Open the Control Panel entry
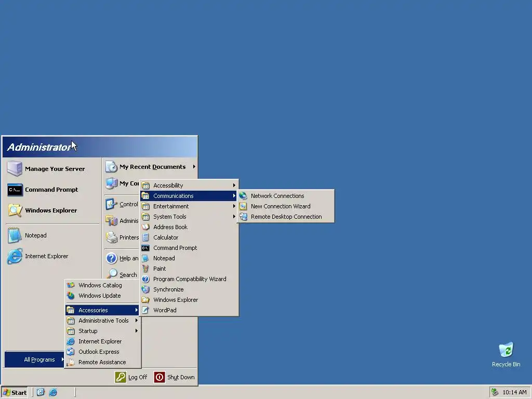Image resolution: width=532 pixels, height=399 pixels. 122,204
